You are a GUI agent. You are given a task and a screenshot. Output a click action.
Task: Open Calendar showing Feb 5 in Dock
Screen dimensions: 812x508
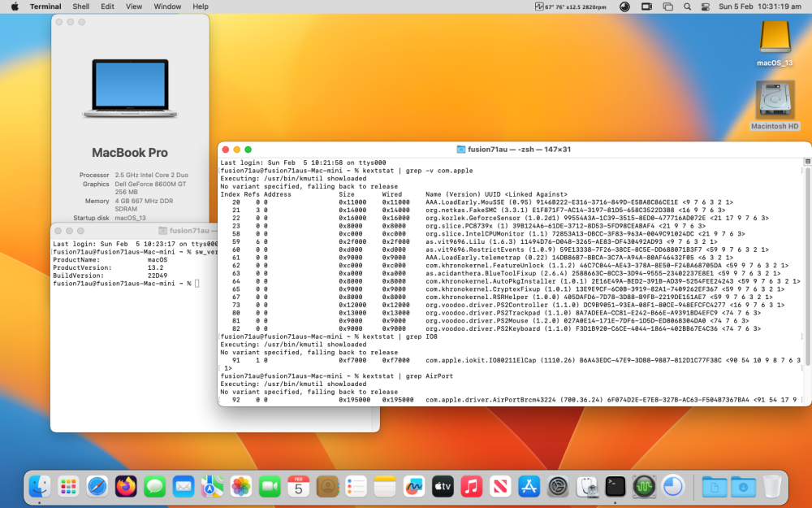pos(298,487)
